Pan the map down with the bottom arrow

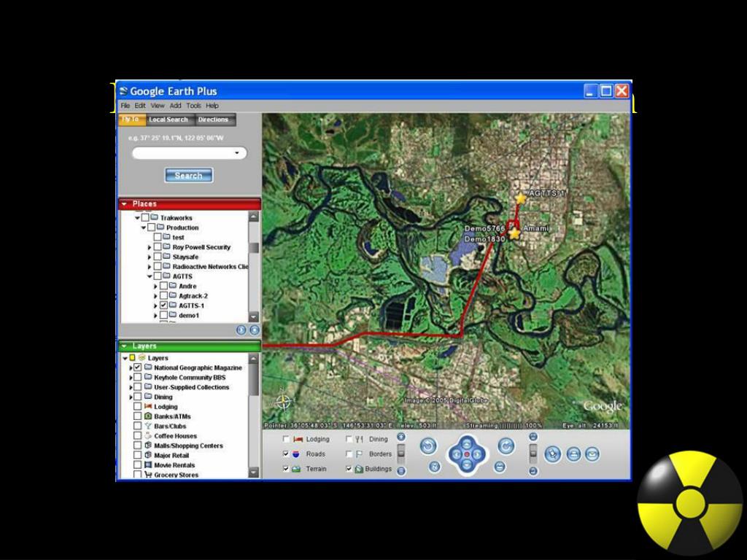[467, 466]
